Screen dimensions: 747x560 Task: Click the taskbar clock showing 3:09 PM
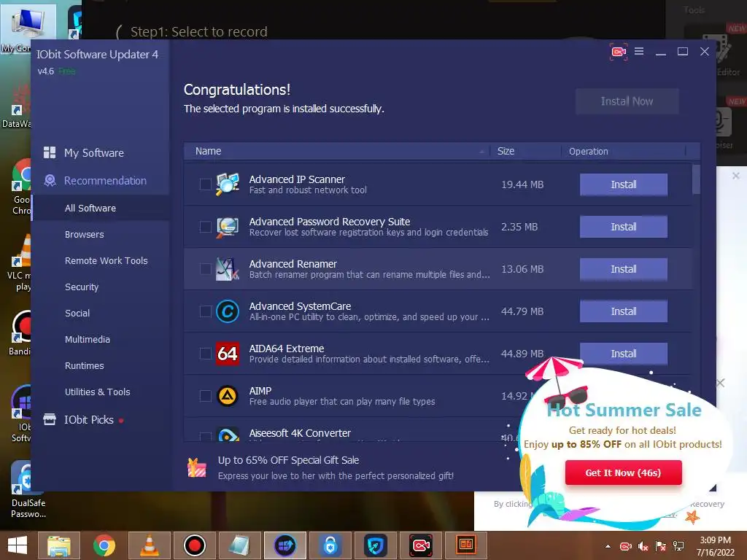(715, 546)
